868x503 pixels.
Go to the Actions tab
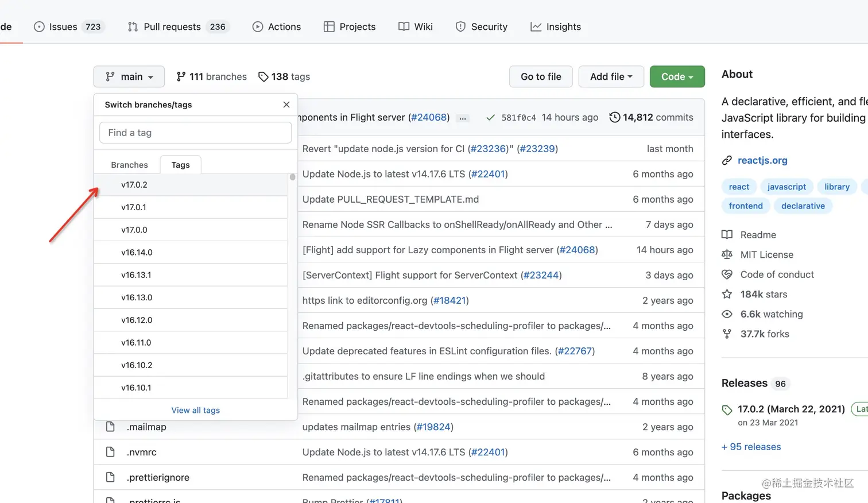tap(277, 26)
